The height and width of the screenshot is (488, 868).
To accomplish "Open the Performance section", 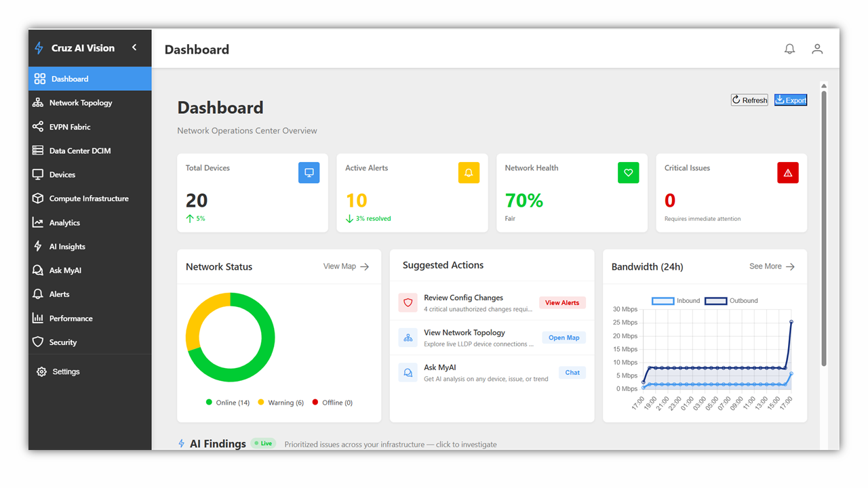I will [x=75, y=318].
